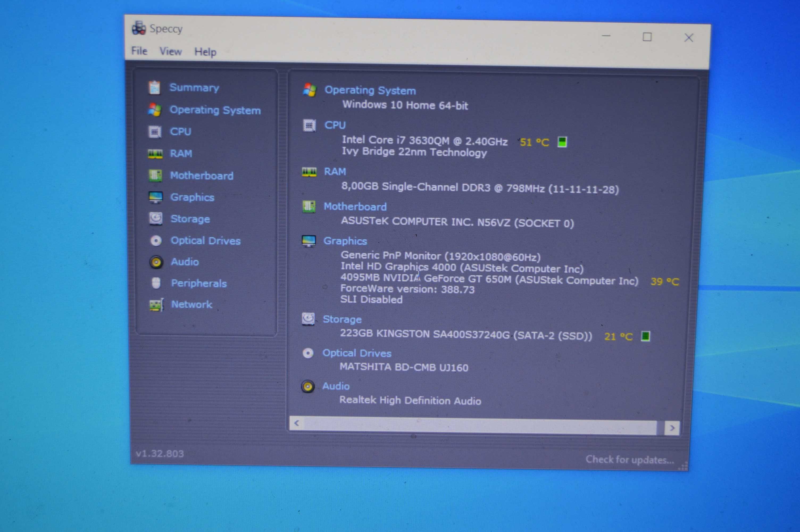800x532 pixels.
Task: Click the Optical Drives disc icon in summary pane
Action: tap(308, 353)
